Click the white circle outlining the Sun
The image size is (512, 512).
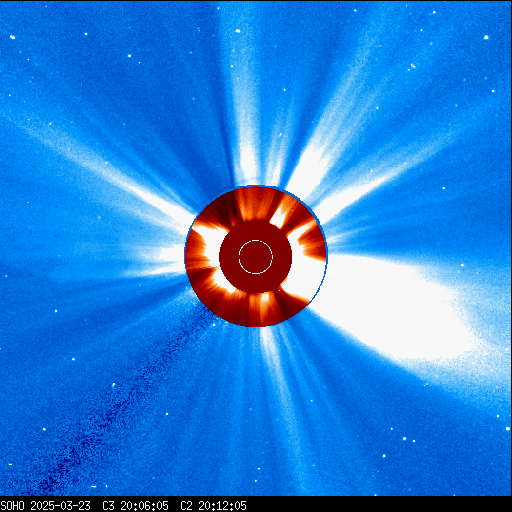(x=256, y=257)
